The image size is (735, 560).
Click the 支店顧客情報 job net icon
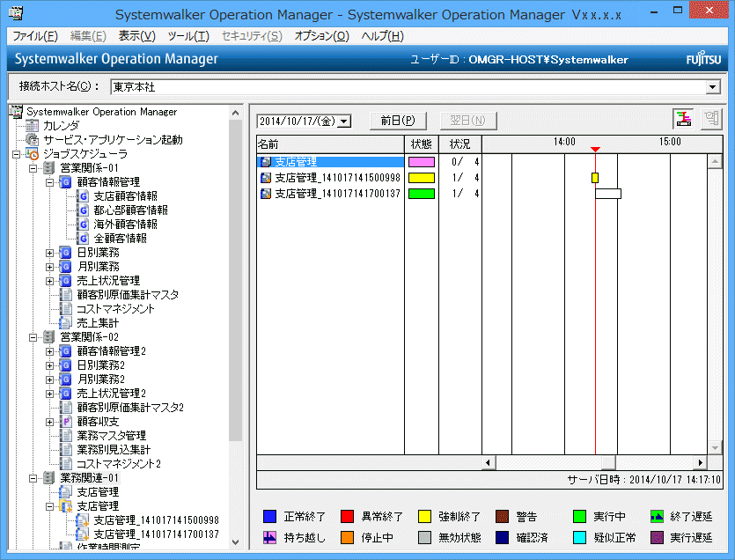pyautogui.click(x=83, y=196)
